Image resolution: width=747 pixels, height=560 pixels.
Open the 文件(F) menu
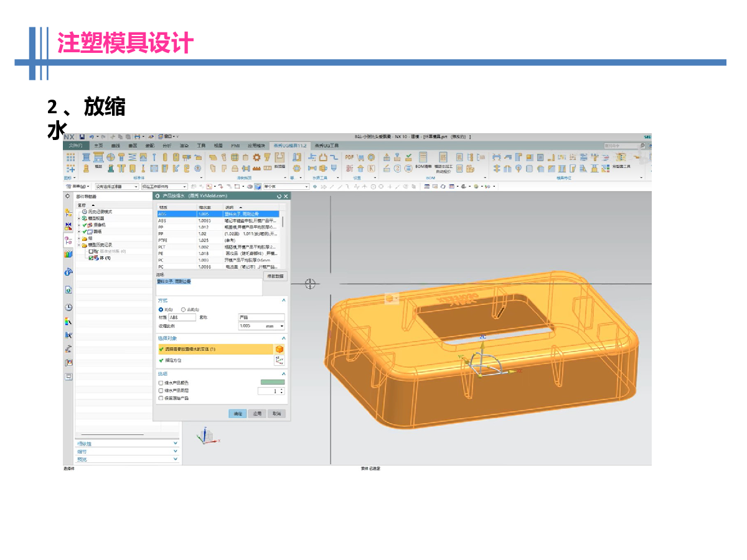[x=75, y=146]
